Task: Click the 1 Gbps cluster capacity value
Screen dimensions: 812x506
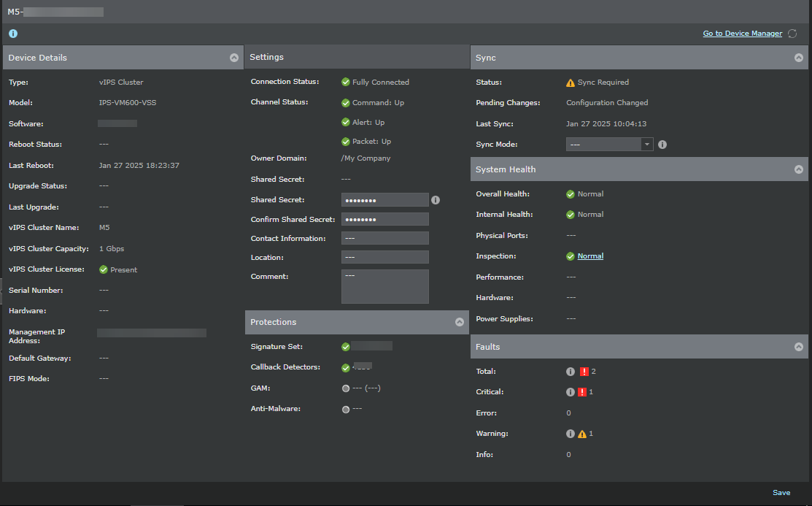Action: click(112, 248)
